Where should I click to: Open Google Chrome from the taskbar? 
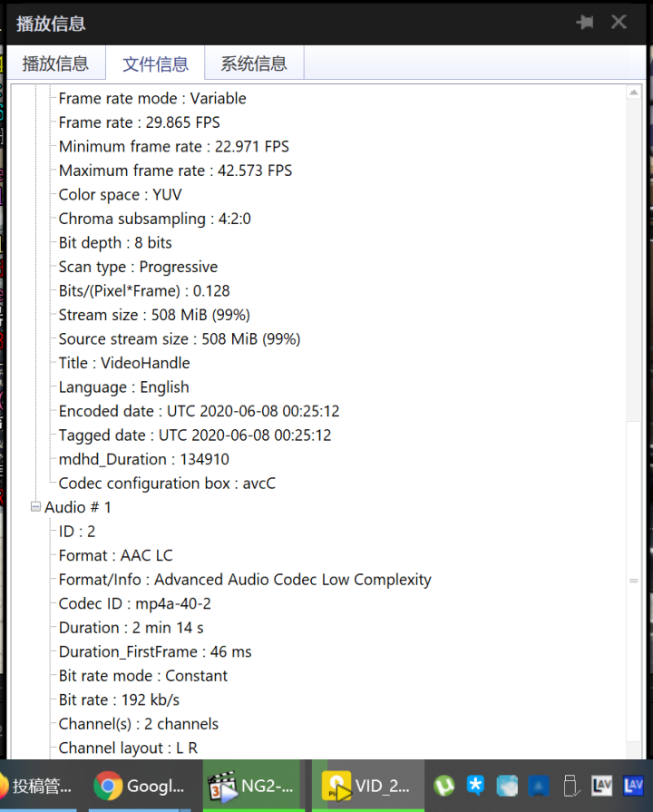pos(140,786)
